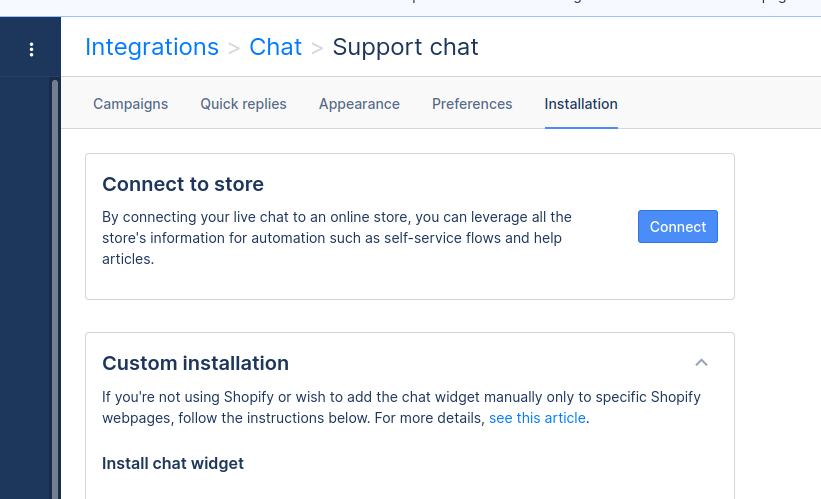Click the blue Connect button
Viewport: 821px width, 499px height.
coord(678,227)
